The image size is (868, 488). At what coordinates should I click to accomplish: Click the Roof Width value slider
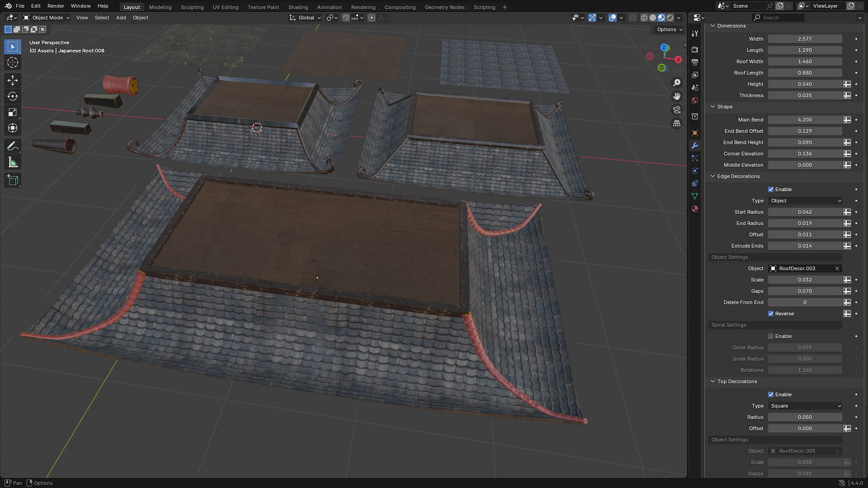[x=805, y=62]
